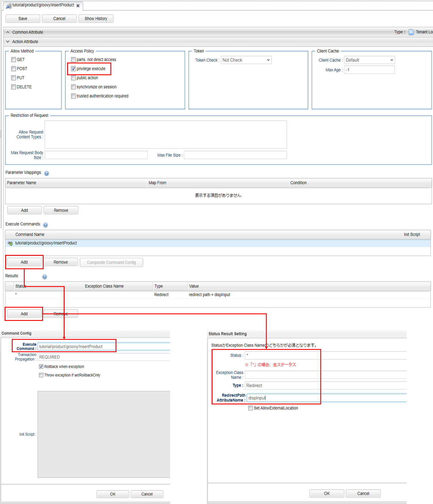Click Condition column header

pos(360,183)
